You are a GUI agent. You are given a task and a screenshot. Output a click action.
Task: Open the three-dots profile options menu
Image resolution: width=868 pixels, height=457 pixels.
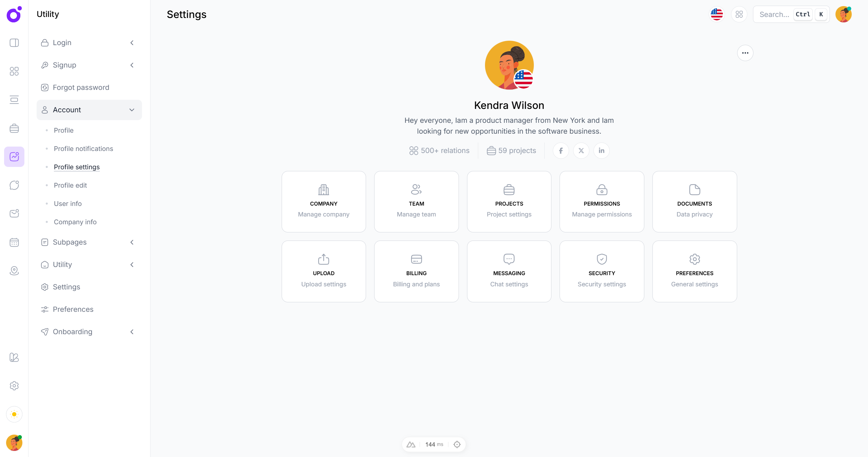(745, 53)
